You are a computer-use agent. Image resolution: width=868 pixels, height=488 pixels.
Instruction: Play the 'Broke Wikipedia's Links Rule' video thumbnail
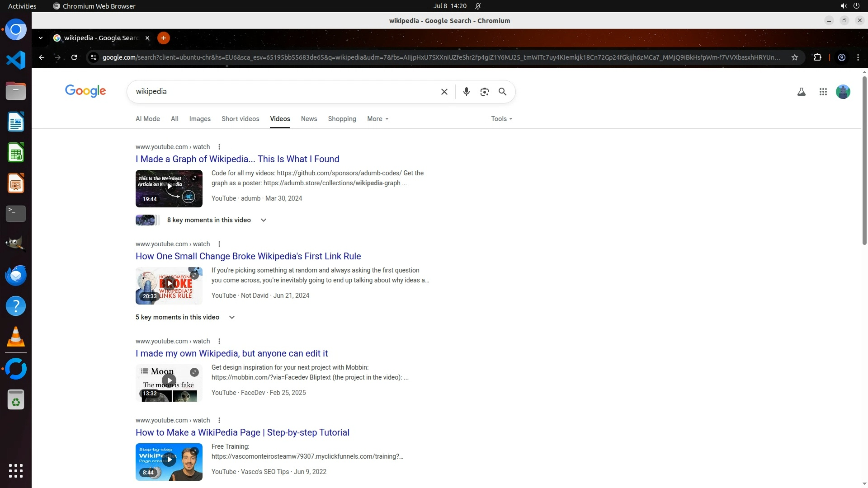tap(169, 284)
